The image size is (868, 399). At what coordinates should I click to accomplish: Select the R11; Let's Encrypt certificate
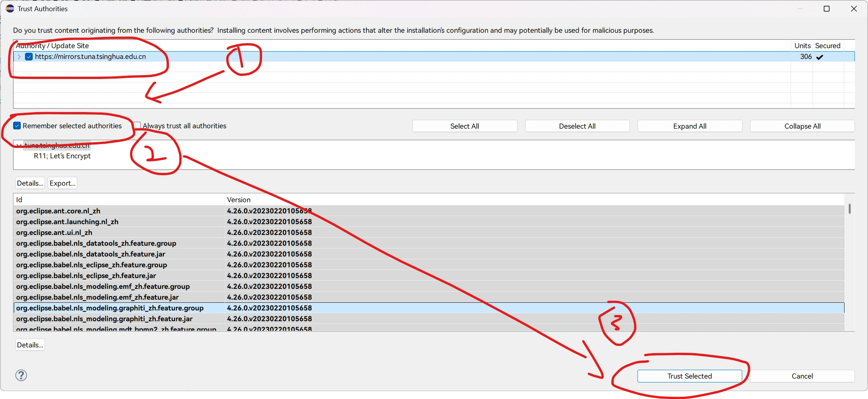(x=62, y=156)
